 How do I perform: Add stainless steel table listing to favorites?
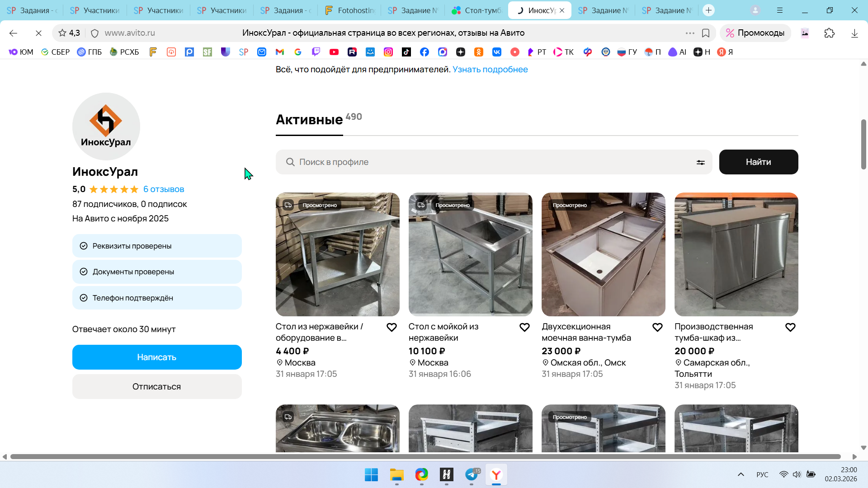[x=392, y=327]
